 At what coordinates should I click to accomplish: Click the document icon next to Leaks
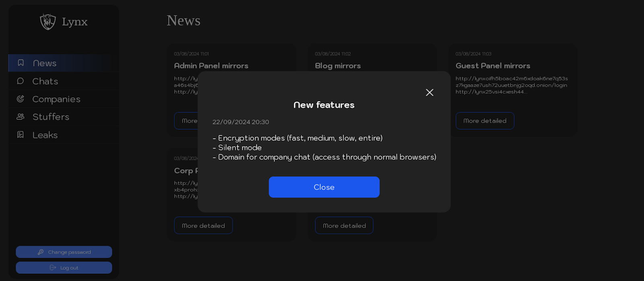coord(21,134)
